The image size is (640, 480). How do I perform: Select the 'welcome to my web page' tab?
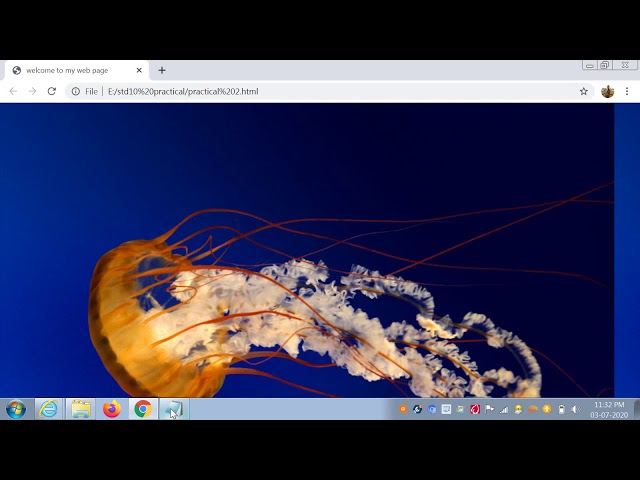tap(72, 70)
